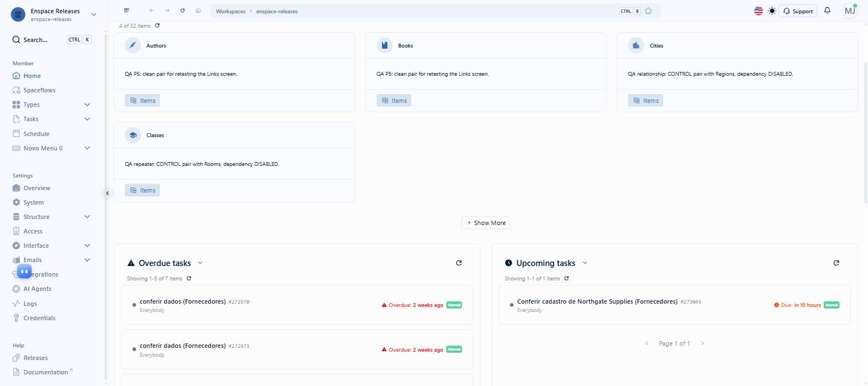868x386 pixels.
Task: Click the Schedule calendar icon
Action: 16,134
